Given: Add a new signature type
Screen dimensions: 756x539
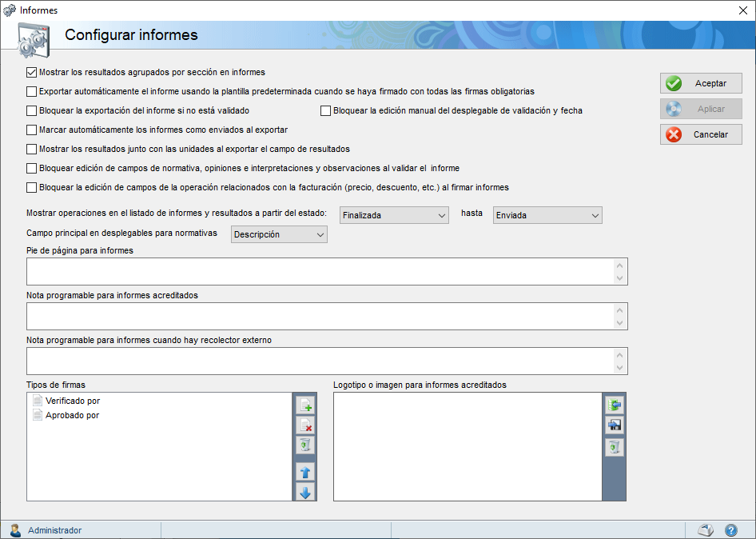Looking at the screenshot, I should point(305,405).
